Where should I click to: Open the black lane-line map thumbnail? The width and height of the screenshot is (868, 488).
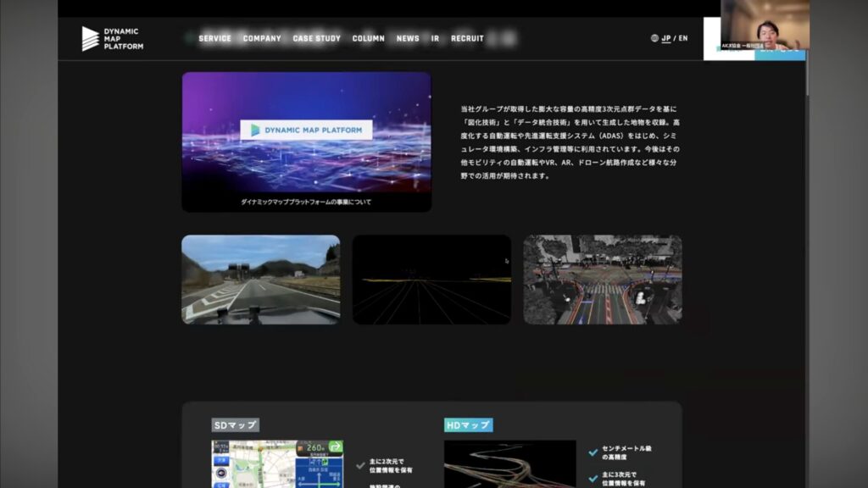coord(431,279)
